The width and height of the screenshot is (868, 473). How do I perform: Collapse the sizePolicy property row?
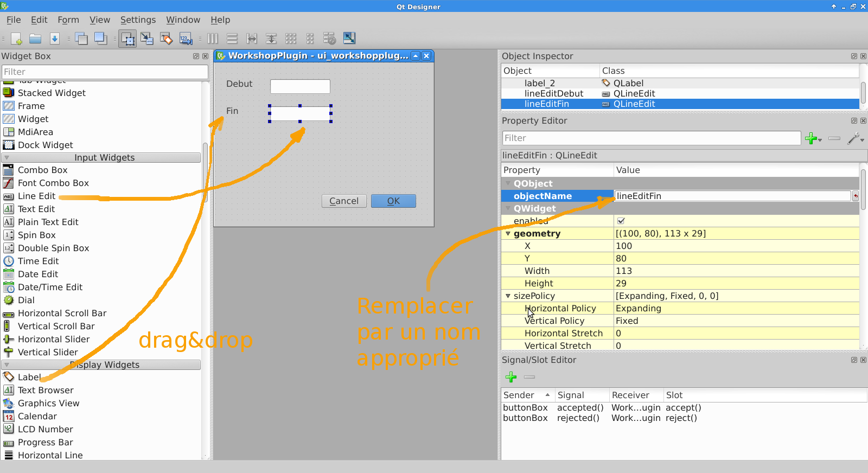click(508, 296)
